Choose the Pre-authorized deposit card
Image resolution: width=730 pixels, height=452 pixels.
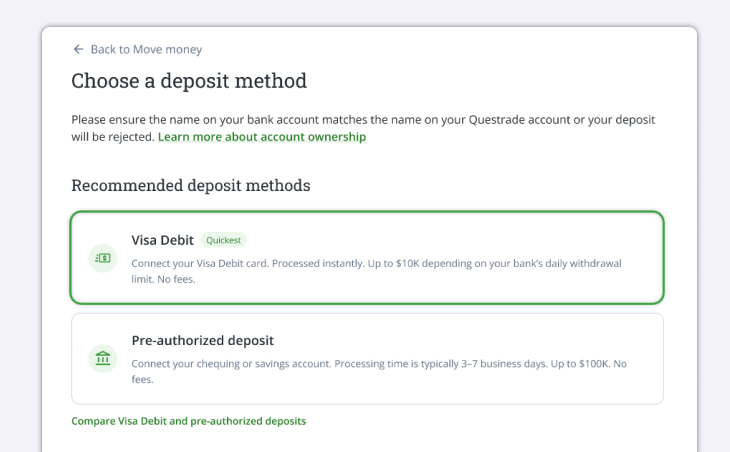click(367, 358)
